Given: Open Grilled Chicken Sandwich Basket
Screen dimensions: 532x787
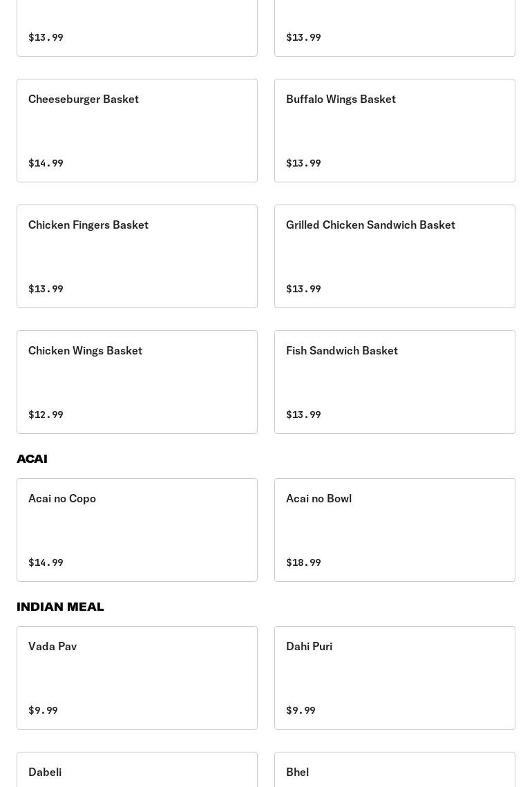Looking at the screenshot, I should pos(395,256).
